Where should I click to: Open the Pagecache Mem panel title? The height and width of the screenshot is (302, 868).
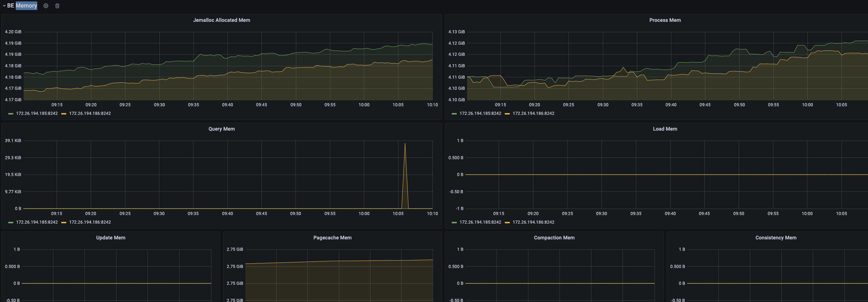pos(332,238)
